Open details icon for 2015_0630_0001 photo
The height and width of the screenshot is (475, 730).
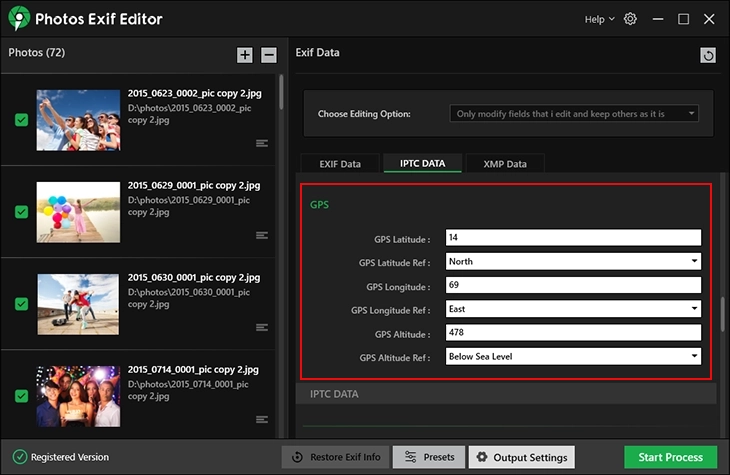tap(262, 327)
